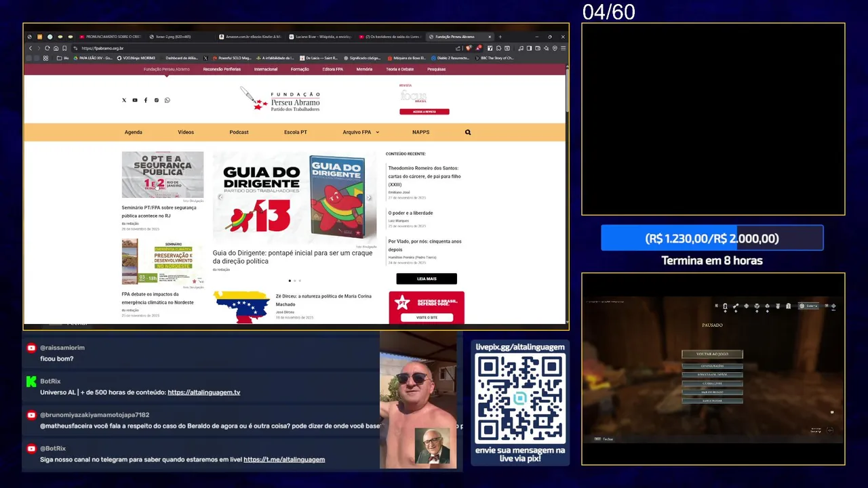Open the Instagram social icon on the site
Screen dimensions: 868x488
tap(157, 100)
